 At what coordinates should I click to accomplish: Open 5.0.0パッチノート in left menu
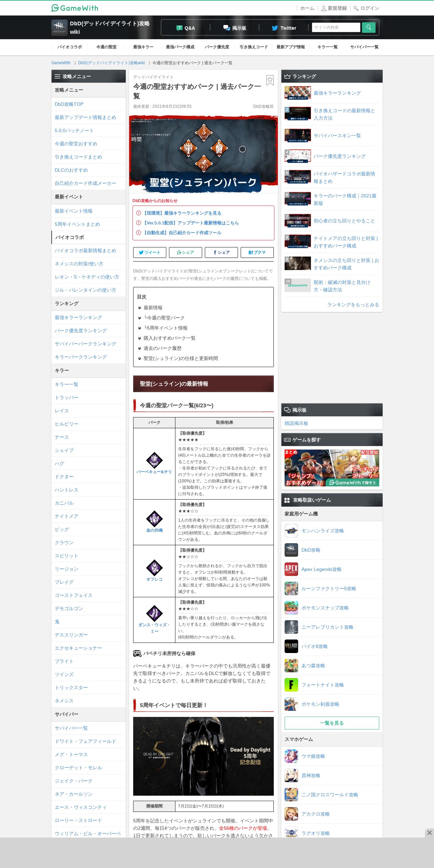coord(74,130)
